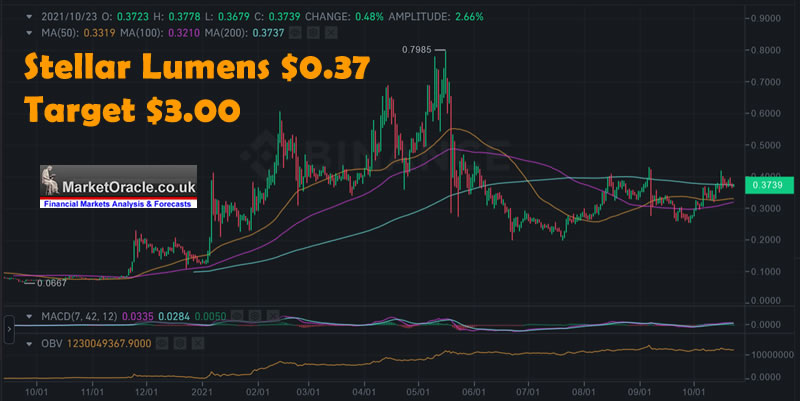Screen dimensions: 800x401
Task: Click the '0.5000' price axis label
Action: coord(766,145)
